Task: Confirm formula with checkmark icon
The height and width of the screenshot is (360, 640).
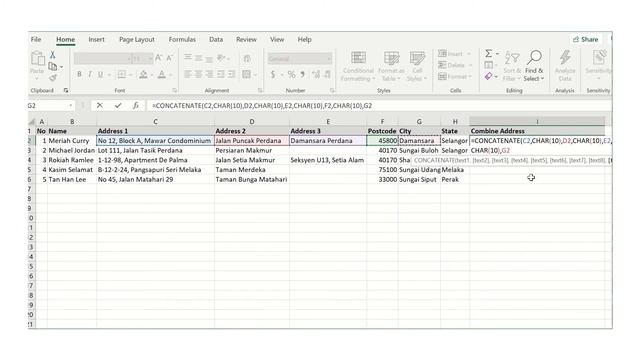Action: (118, 106)
